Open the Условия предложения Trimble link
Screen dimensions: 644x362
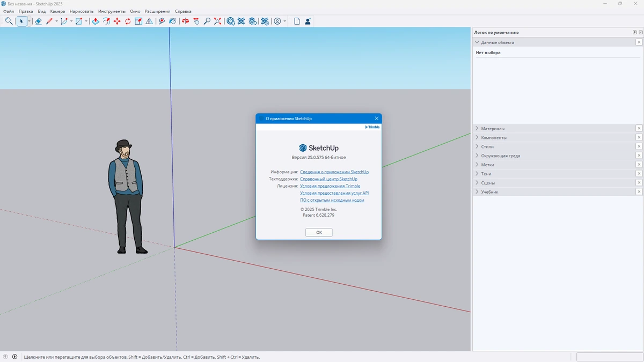tap(330, 186)
